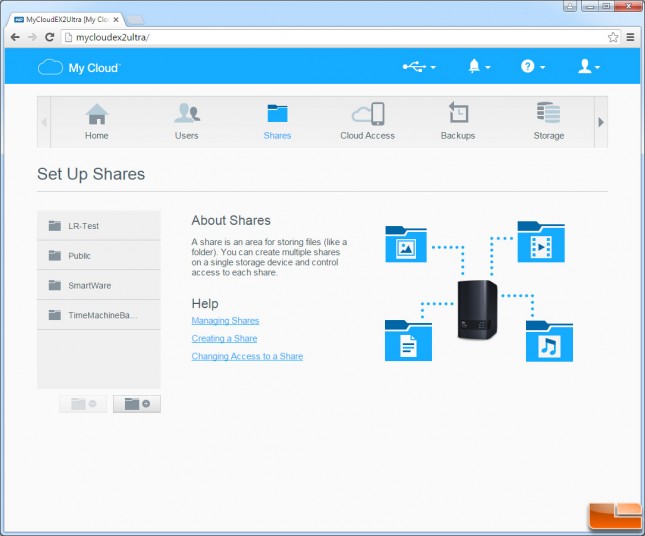Click the remove share folder-minus button

(83, 404)
